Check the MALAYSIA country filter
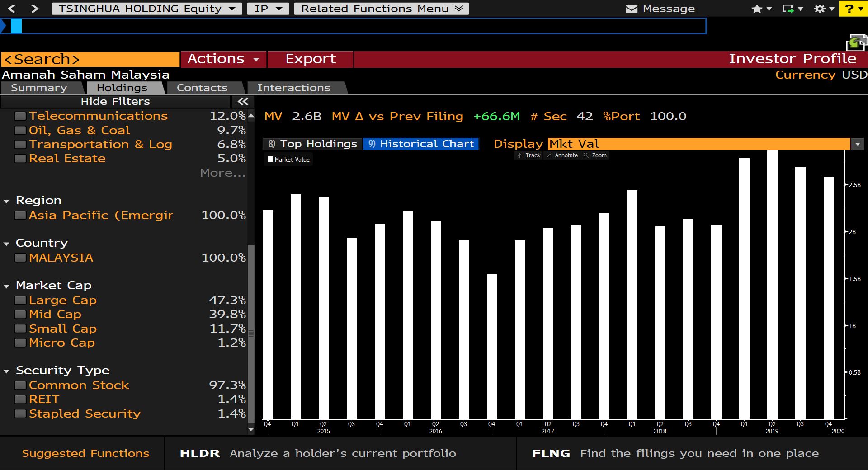Image resolution: width=868 pixels, height=470 pixels. (x=20, y=258)
